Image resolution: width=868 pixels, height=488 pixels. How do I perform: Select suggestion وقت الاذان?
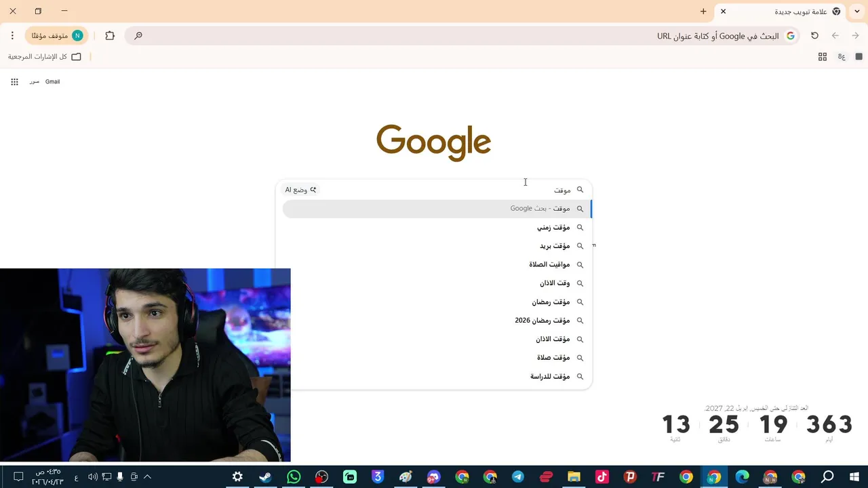[x=437, y=283]
